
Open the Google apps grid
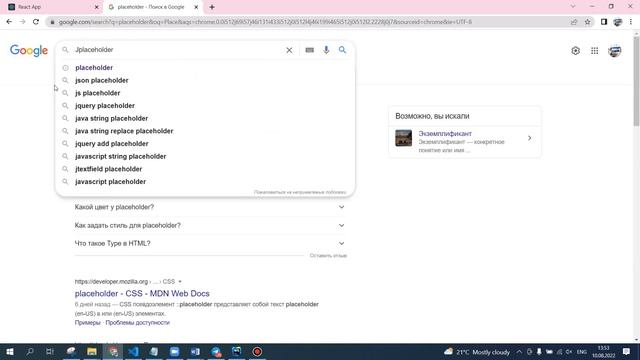click(595, 51)
